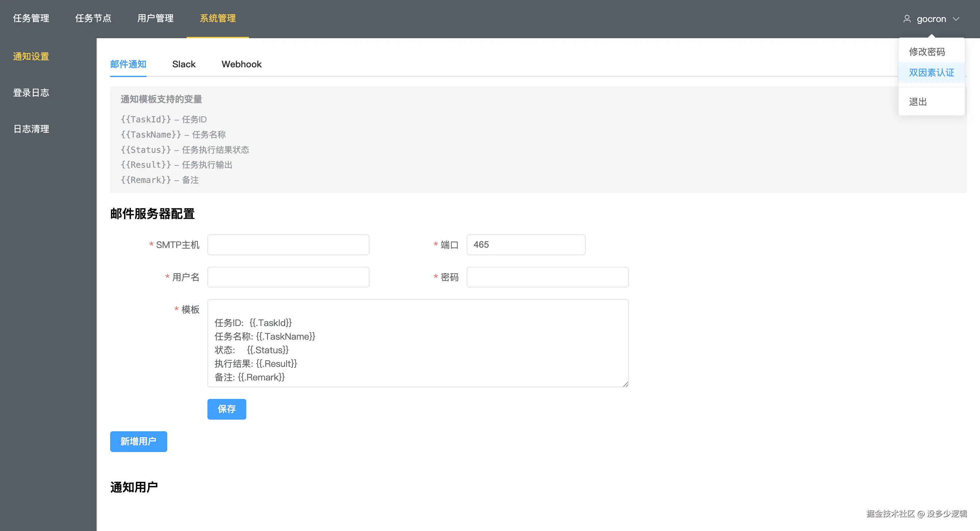The width and height of the screenshot is (980, 531).
Task: Click the 新增用户 button
Action: (x=138, y=441)
